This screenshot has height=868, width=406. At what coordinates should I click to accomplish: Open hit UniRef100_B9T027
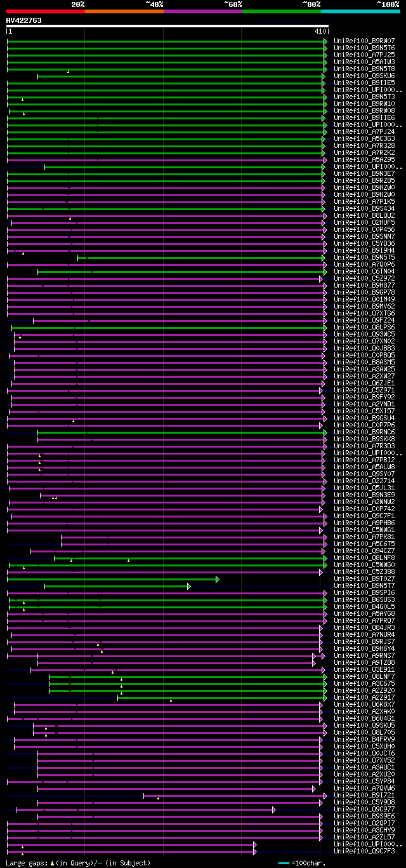[x=364, y=579]
